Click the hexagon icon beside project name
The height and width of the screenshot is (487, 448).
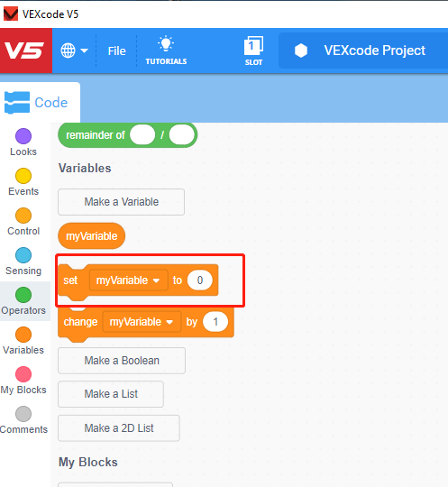tap(301, 51)
